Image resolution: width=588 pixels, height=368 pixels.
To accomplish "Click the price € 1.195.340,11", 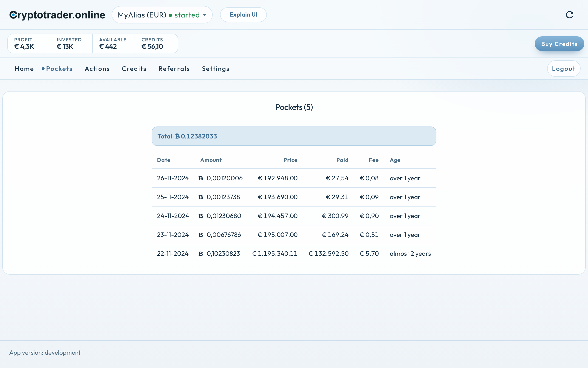I will [x=274, y=254].
